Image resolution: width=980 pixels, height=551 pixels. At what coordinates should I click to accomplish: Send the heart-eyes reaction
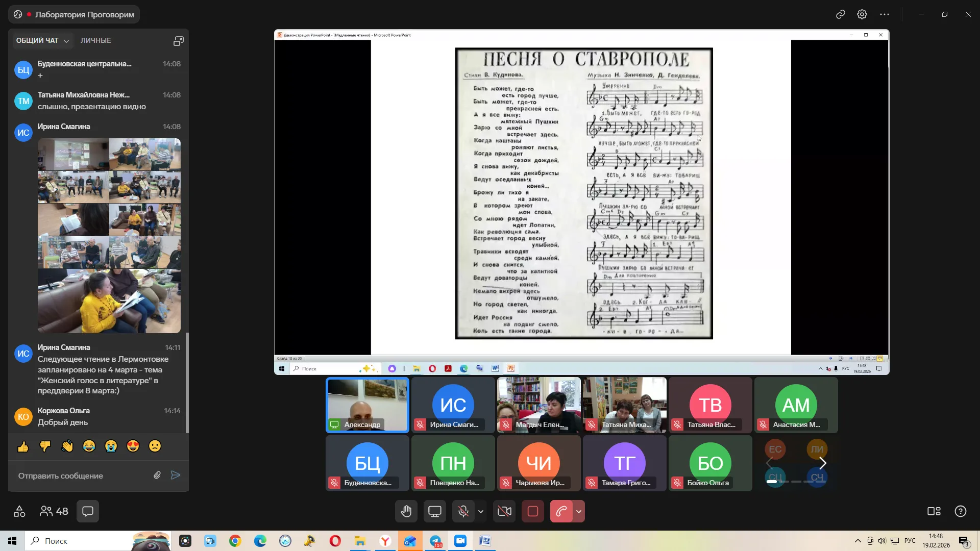click(133, 447)
